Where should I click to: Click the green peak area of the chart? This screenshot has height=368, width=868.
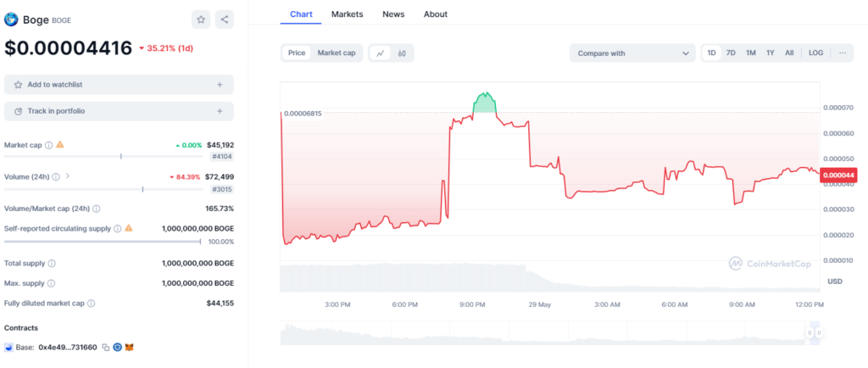(x=486, y=104)
